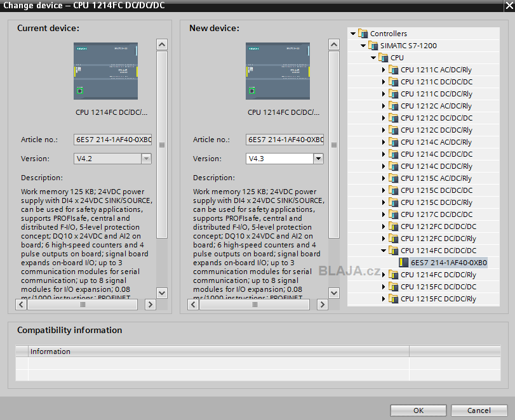Close the Change device dialog

[x=509, y=6]
